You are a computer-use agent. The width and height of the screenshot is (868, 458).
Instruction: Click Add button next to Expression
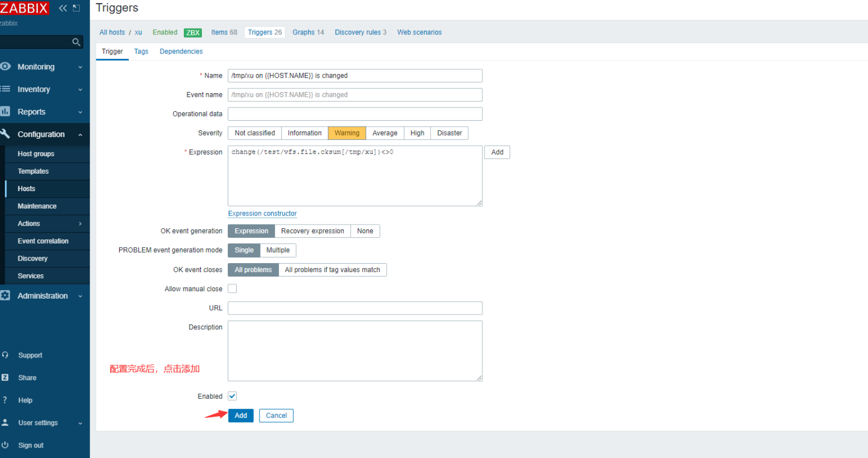pos(497,152)
